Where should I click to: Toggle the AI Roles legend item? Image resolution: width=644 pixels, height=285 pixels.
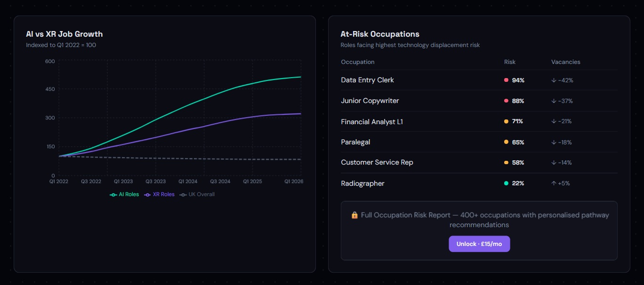coord(124,194)
